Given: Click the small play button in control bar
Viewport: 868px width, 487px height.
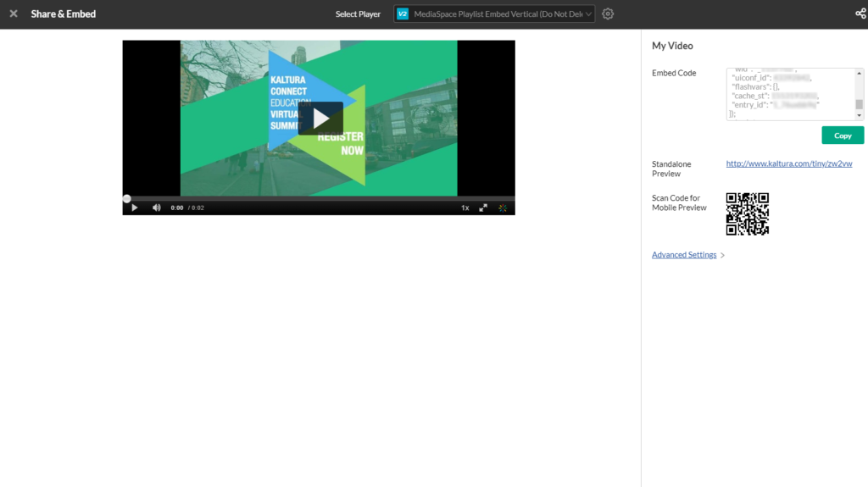Looking at the screenshot, I should (x=135, y=208).
